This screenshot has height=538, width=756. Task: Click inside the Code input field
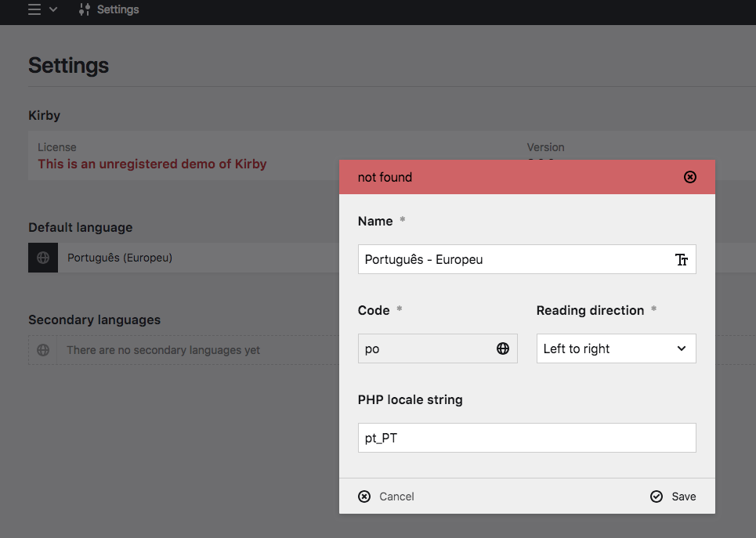pos(423,348)
